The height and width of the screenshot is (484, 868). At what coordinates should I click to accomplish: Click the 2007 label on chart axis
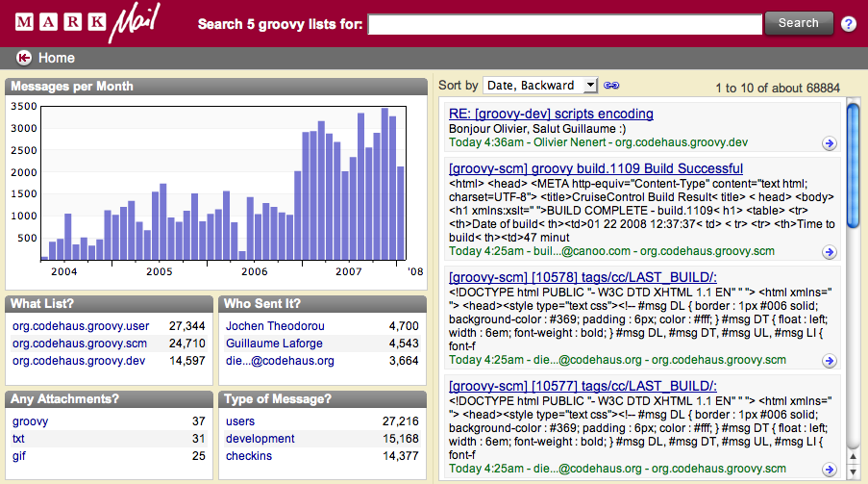click(x=349, y=271)
